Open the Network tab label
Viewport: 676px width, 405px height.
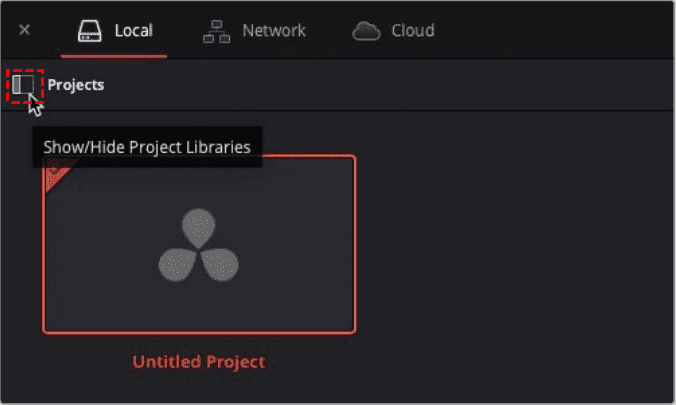coord(274,31)
